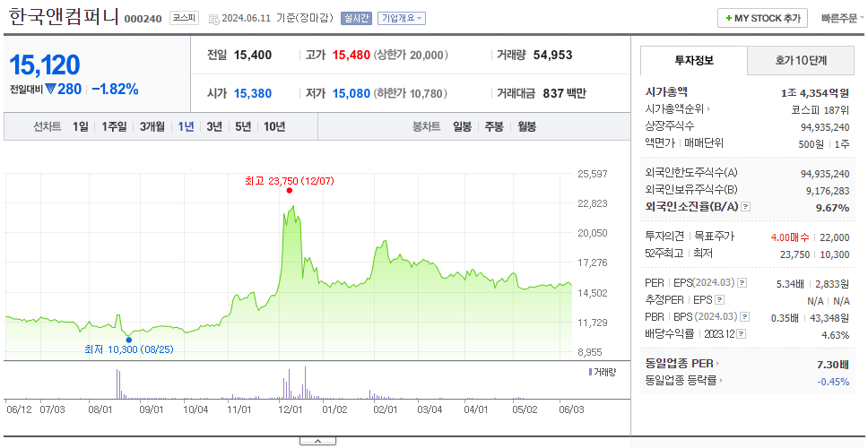The width and height of the screenshot is (868, 448).
Task: Click the 동일업종 PER value 7.30배
Action: point(833,365)
